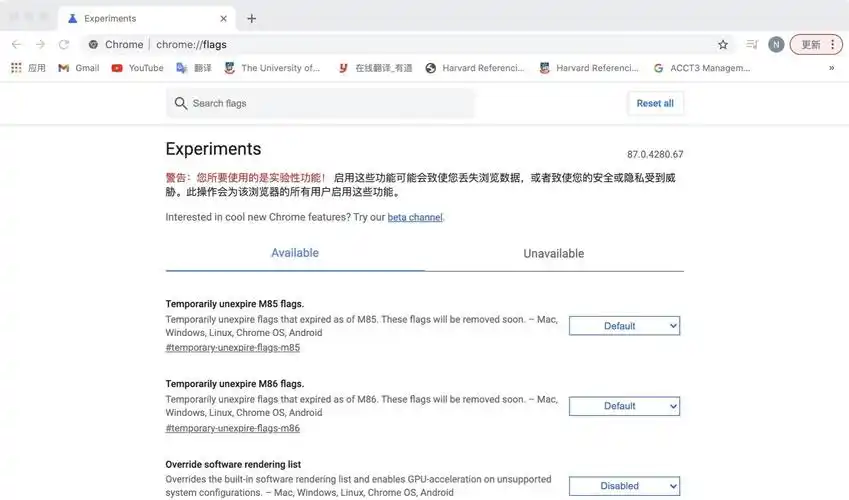This screenshot has width=849, height=500.
Task: Open the media control playlist icon
Action: point(752,44)
